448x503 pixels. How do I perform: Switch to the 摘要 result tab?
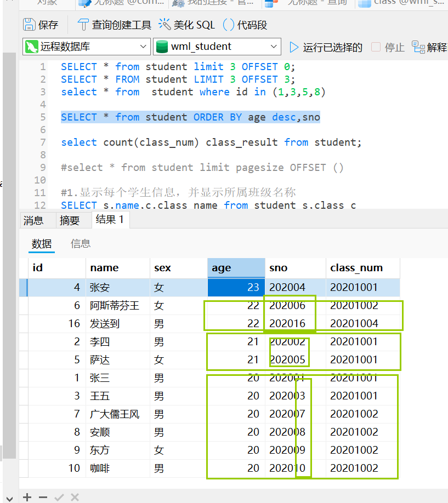[70, 220]
